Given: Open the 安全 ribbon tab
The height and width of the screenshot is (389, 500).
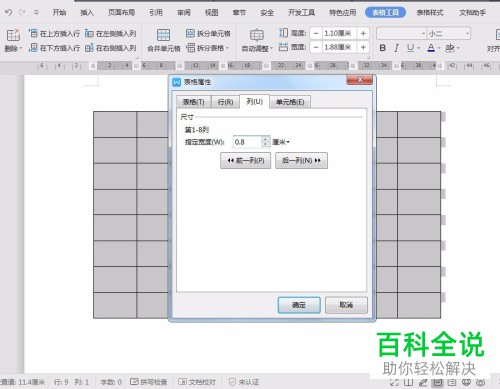Looking at the screenshot, I should click(267, 13).
